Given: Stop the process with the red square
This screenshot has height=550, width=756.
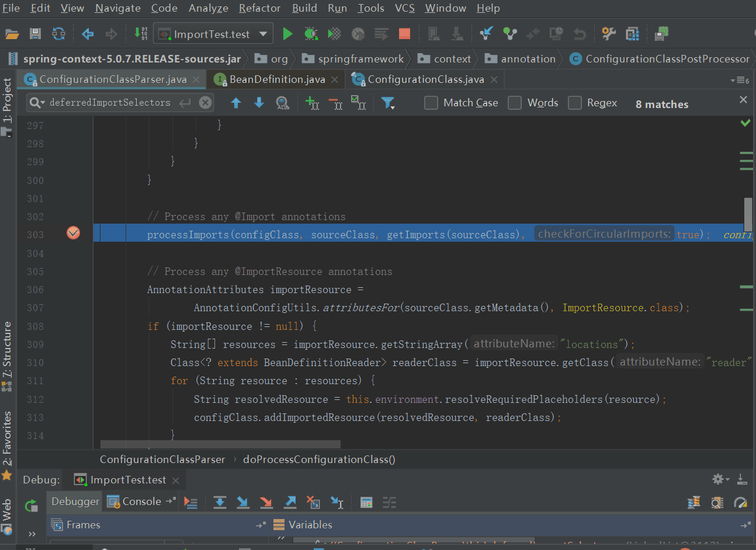Looking at the screenshot, I should (x=404, y=34).
